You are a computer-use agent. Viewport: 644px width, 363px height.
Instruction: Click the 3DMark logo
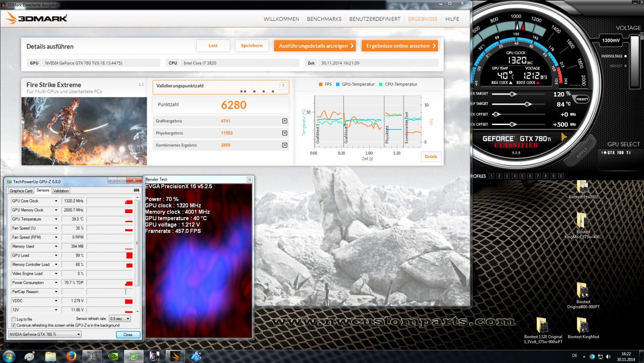(37, 18)
